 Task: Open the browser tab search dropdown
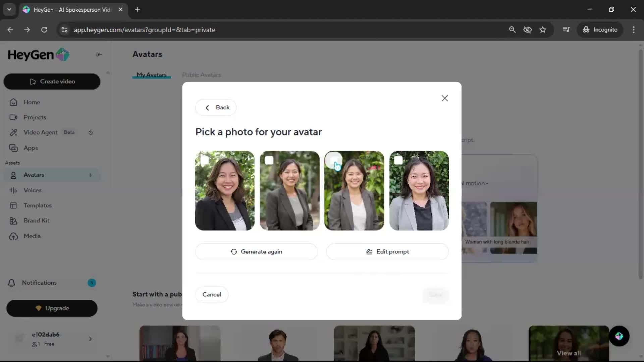point(9,9)
